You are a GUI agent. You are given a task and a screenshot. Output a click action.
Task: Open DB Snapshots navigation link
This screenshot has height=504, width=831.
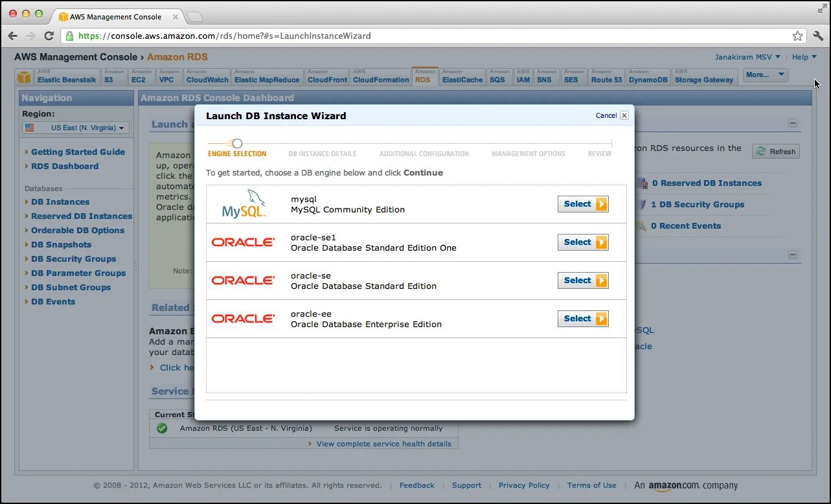click(61, 244)
